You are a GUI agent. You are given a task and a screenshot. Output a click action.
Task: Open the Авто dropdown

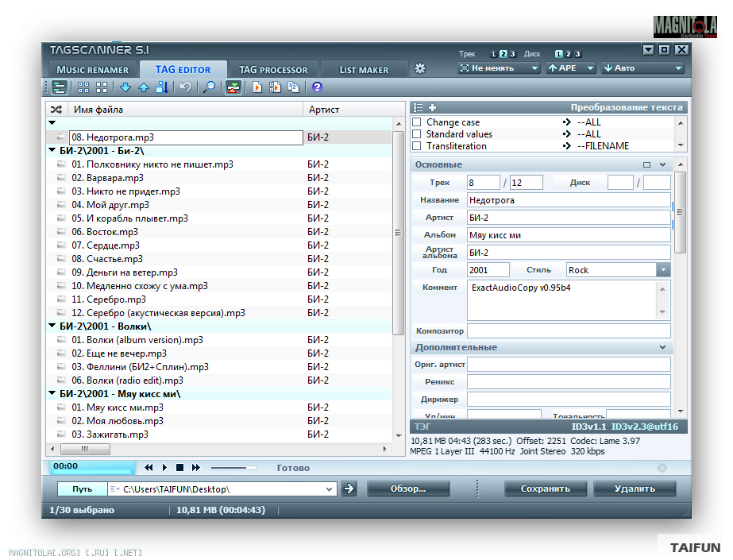point(642,68)
